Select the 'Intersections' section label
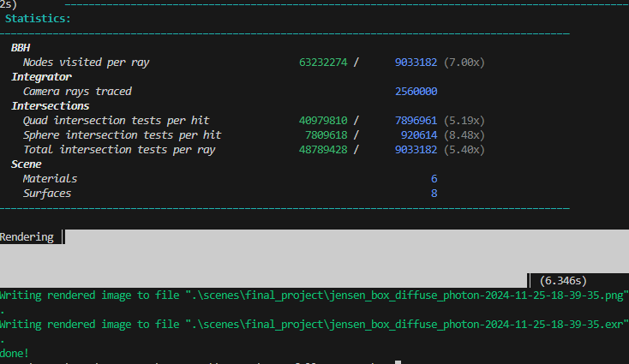This screenshot has height=364, width=629. 51,106
